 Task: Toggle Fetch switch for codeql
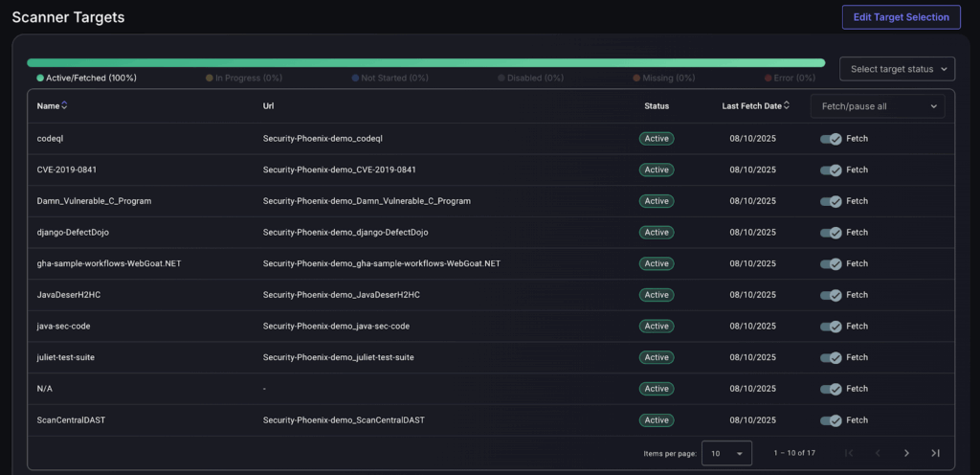click(831, 139)
